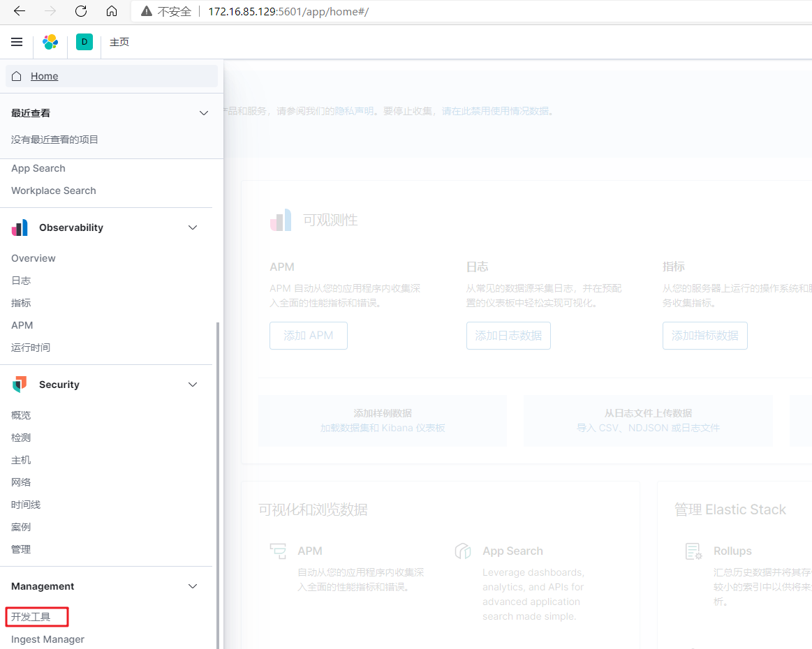Click the Observability bar-chart icon
Image resolution: width=812 pixels, height=649 pixels.
point(20,227)
